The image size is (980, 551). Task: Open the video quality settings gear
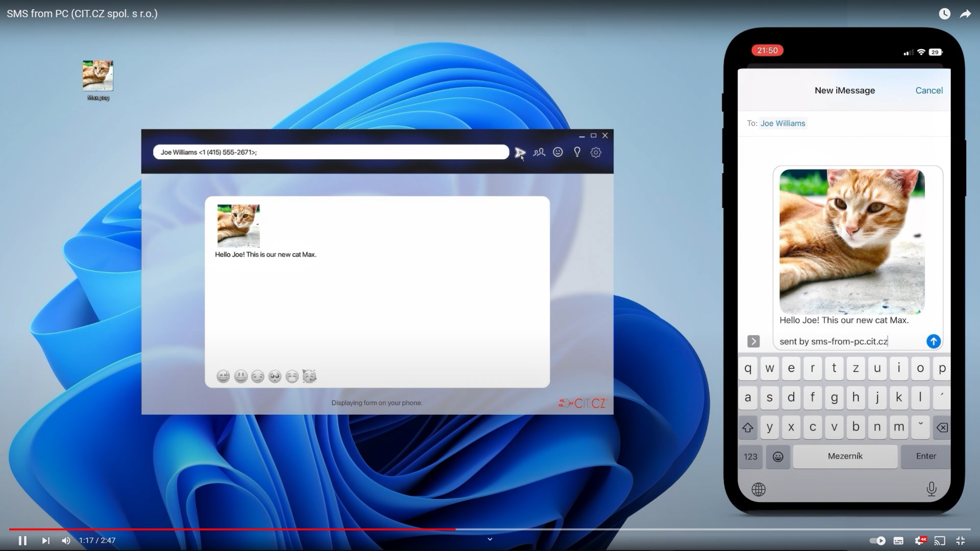point(919,541)
